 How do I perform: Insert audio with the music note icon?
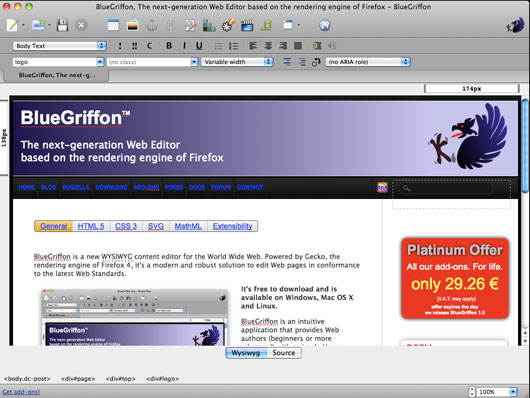pos(266,25)
